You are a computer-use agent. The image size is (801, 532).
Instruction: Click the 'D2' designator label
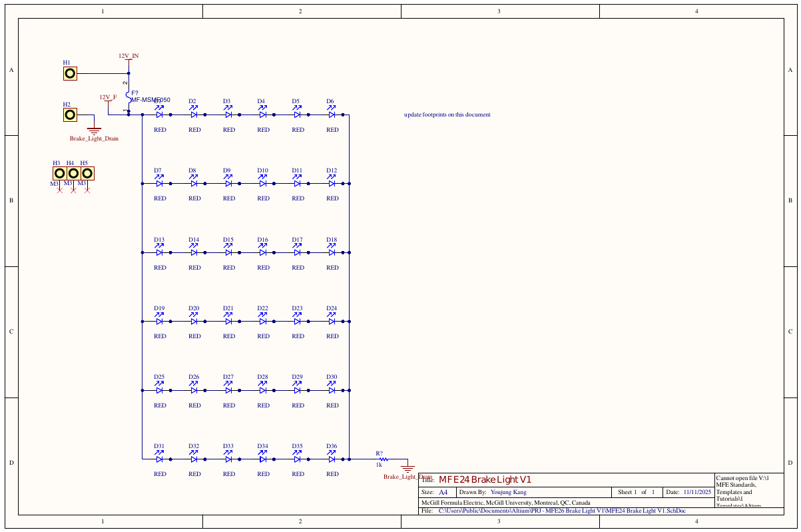192,101
